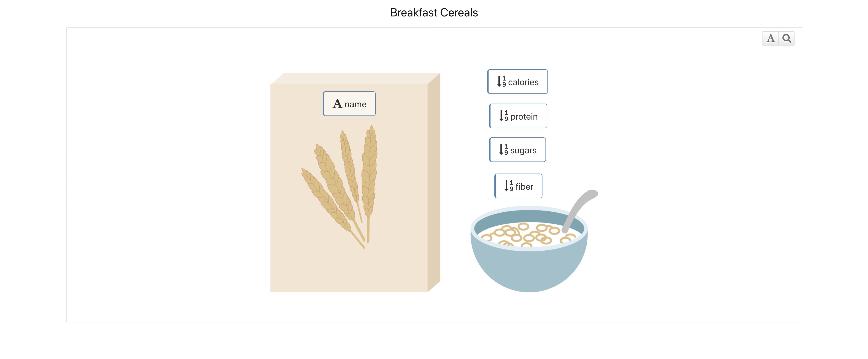868x359 pixels.
Task: Click the numeric sort icon beside calories
Action: pyautogui.click(x=501, y=82)
